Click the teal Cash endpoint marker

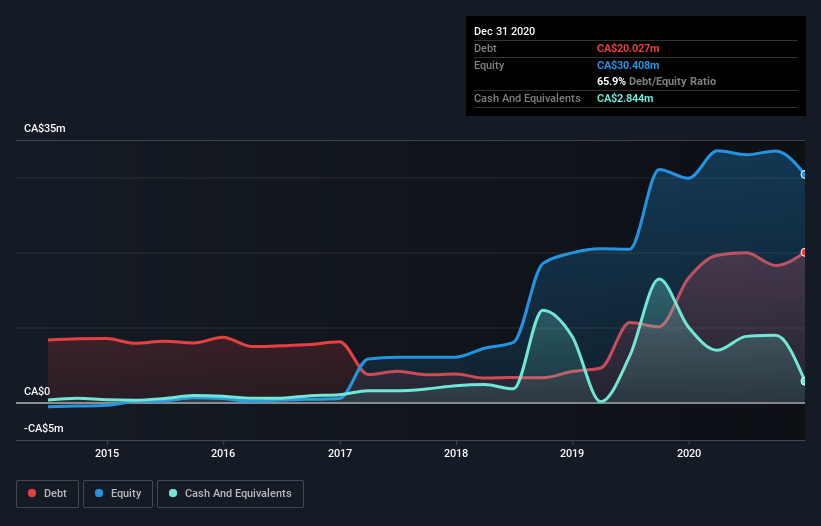804,381
